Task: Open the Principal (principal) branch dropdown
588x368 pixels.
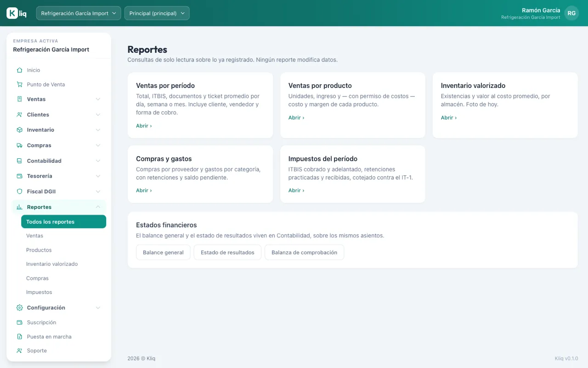Action: (157, 13)
